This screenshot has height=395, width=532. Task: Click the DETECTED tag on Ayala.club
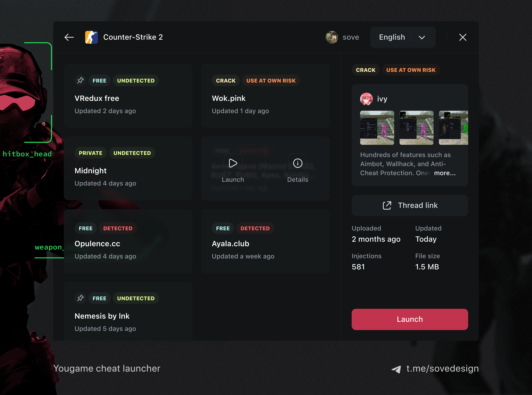click(255, 228)
